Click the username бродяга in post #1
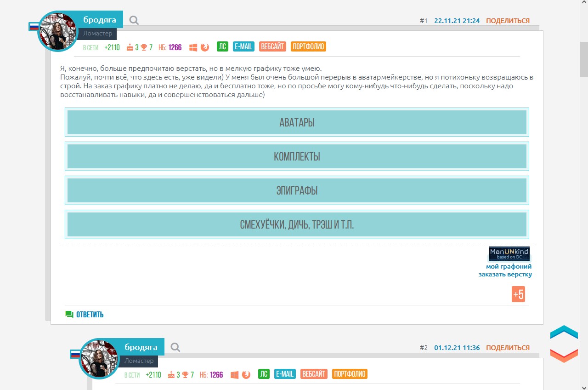The width and height of the screenshot is (588, 390). pos(100,19)
